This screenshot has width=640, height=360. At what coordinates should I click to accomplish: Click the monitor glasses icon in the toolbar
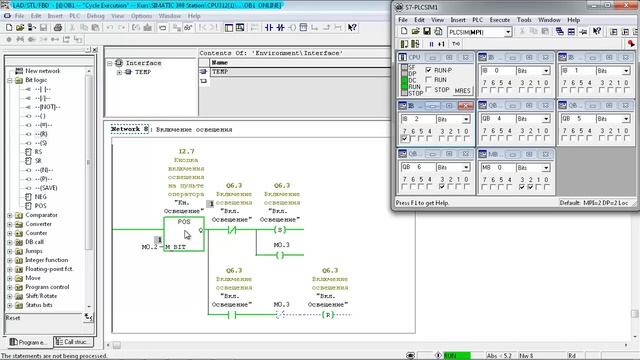tap(188, 28)
